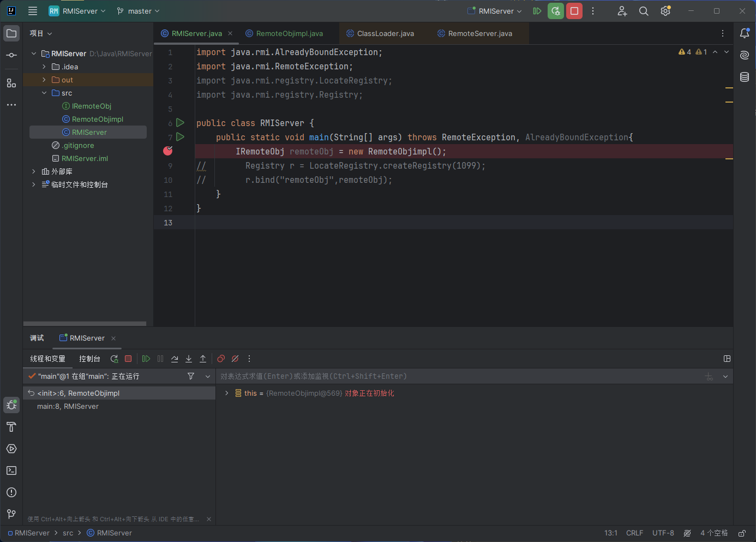
Task: Open the thread selector dropdown arrow
Action: coord(208,376)
